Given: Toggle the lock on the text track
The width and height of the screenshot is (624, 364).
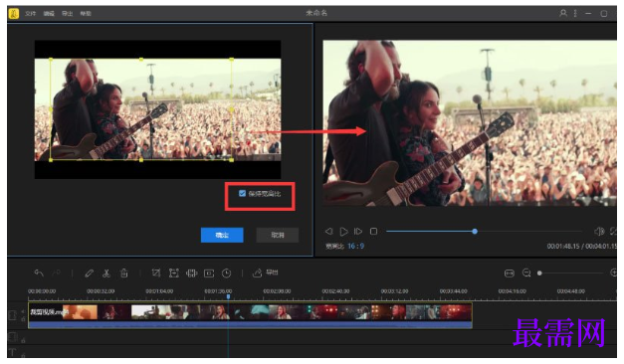Looking at the screenshot, I should coord(23,355).
